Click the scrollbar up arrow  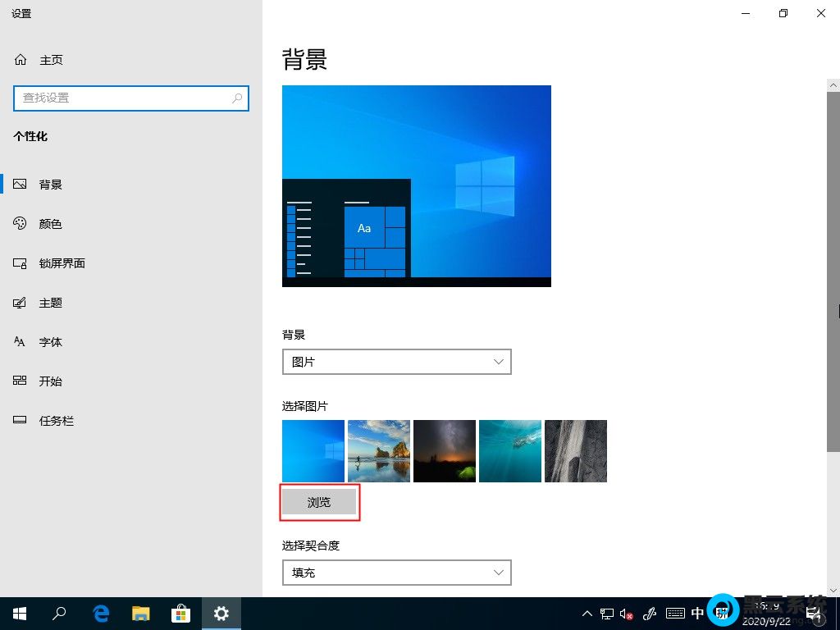(833, 84)
